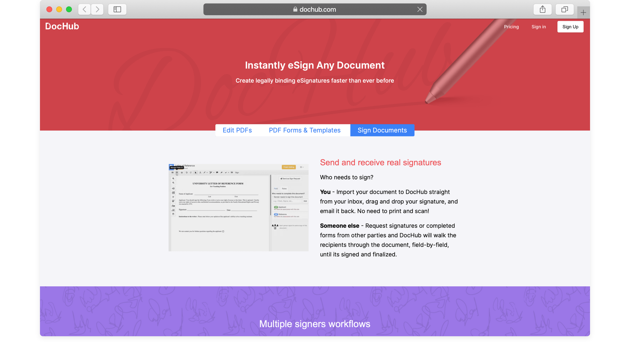Select the PDF Forms & Templates tab
The height and width of the screenshot is (364, 630).
(305, 130)
